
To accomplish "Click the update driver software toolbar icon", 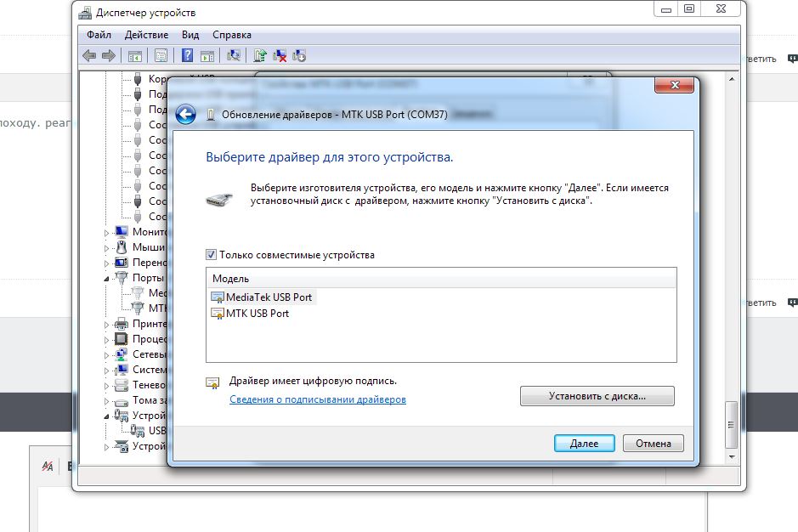I will click(x=260, y=55).
